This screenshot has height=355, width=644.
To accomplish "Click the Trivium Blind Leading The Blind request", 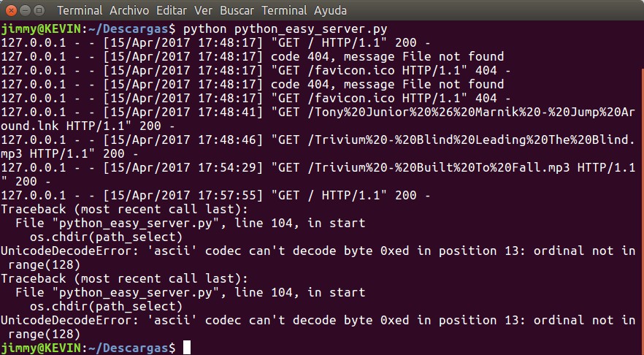I will [x=453, y=140].
